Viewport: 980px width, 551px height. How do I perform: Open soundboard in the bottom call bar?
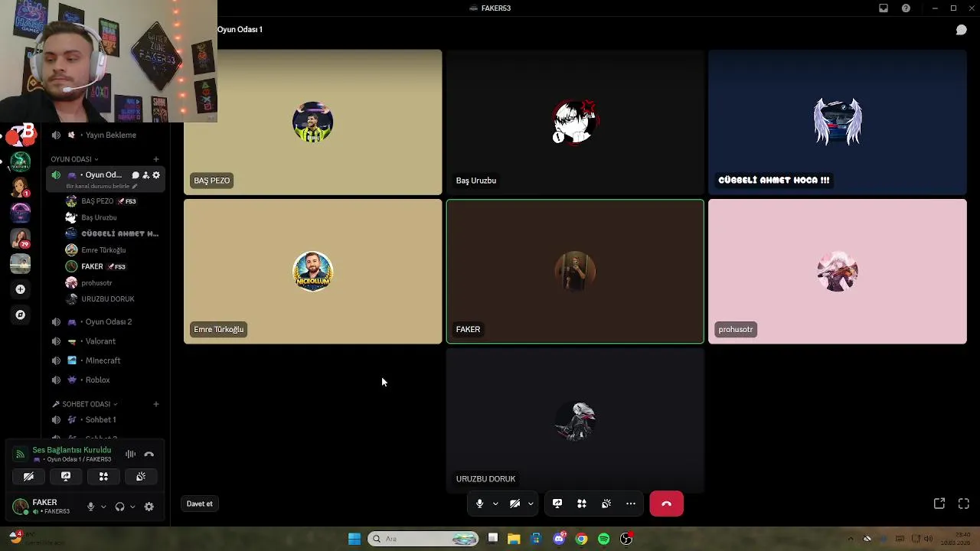606,504
